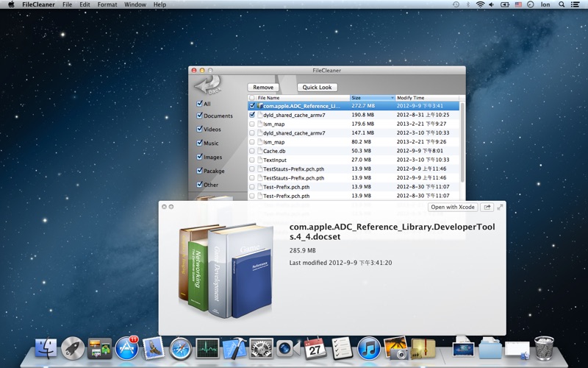Click the Remove button
The height and width of the screenshot is (368, 588).
click(x=263, y=87)
